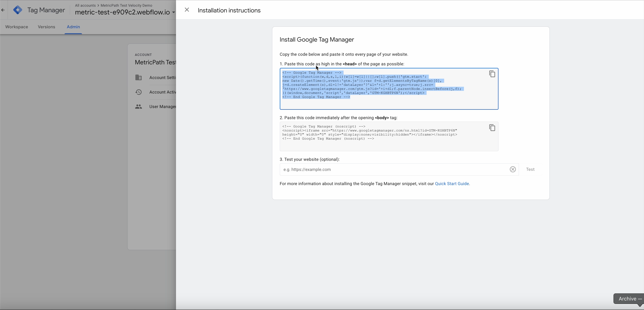Click the Account Activity history icon
Screen dimensions: 644x310
point(138,92)
